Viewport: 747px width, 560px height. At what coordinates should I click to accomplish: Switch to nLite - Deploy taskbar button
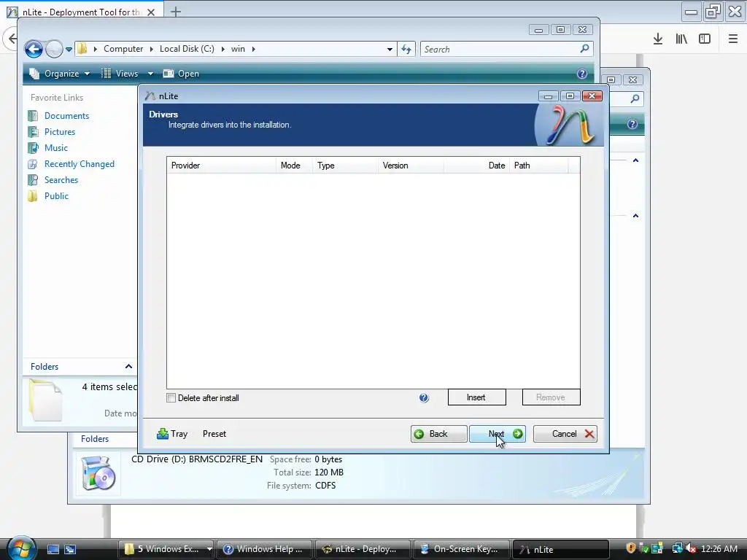(363, 549)
